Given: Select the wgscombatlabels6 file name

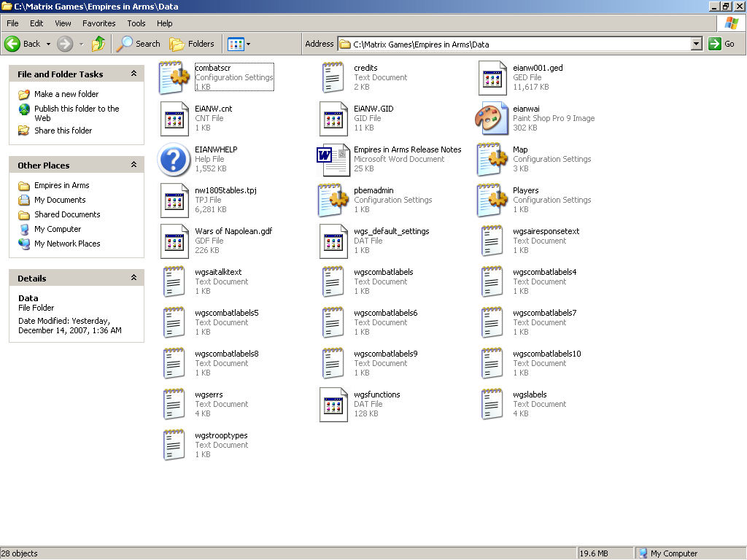Looking at the screenshot, I should (385, 313).
